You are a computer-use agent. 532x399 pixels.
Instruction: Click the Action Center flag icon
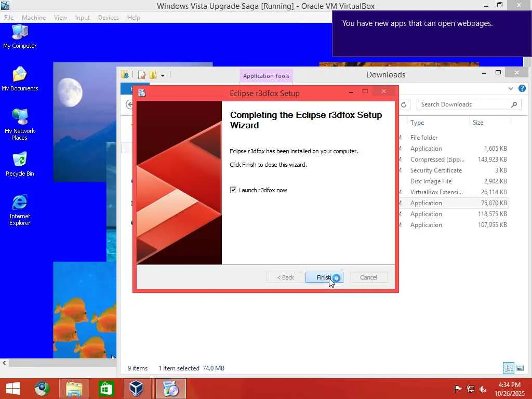tap(458, 389)
